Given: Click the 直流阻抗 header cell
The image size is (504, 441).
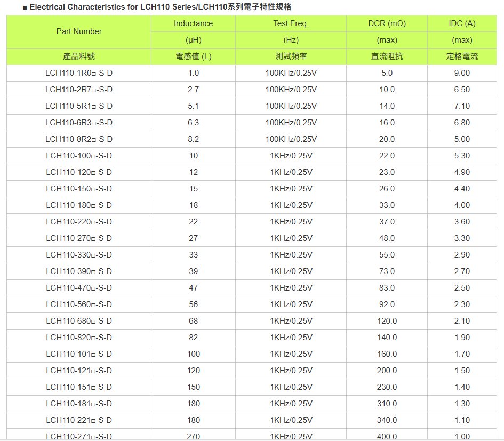Looking at the screenshot, I should [387, 57].
